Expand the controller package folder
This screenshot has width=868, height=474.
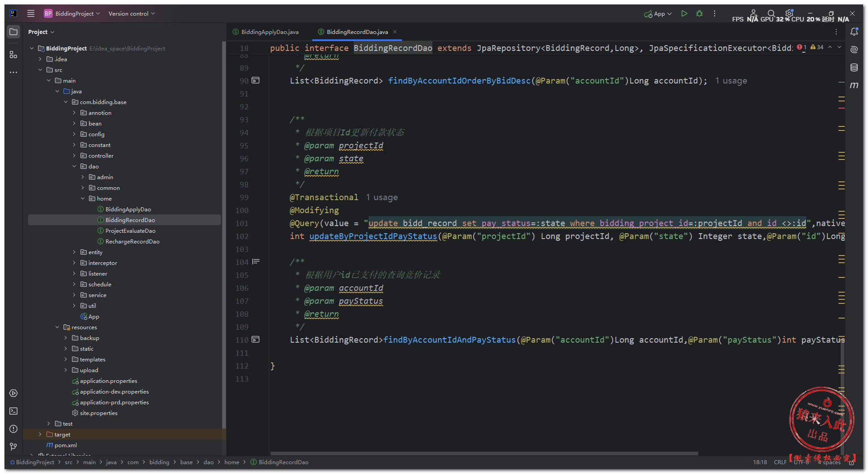coord(74,156)
